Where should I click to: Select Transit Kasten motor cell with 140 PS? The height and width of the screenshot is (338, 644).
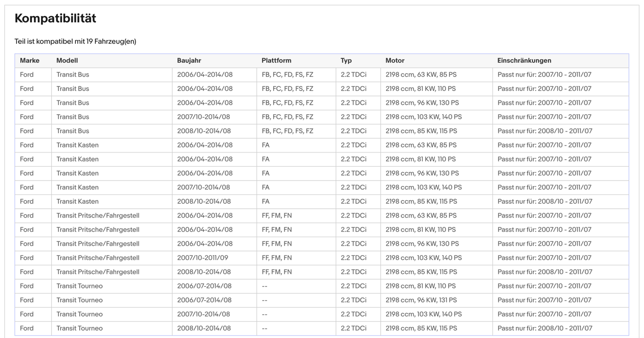(x=423, y=187)
